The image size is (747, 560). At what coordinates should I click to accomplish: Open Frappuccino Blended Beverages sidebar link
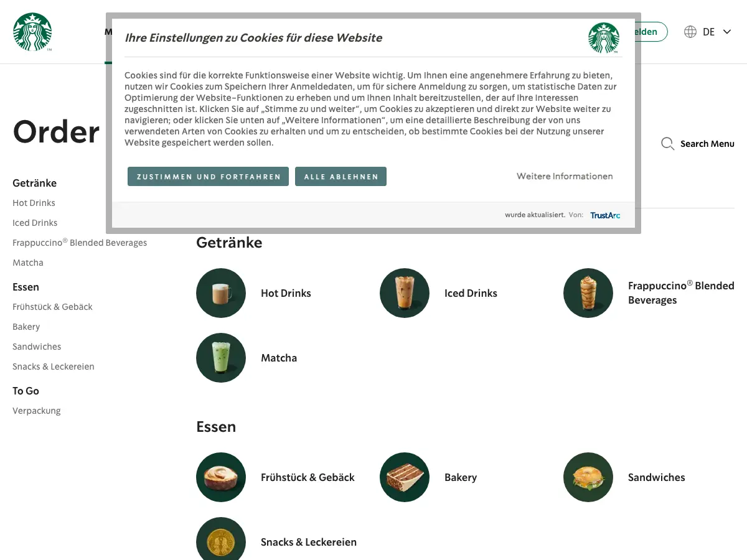[x=80, y=243]
